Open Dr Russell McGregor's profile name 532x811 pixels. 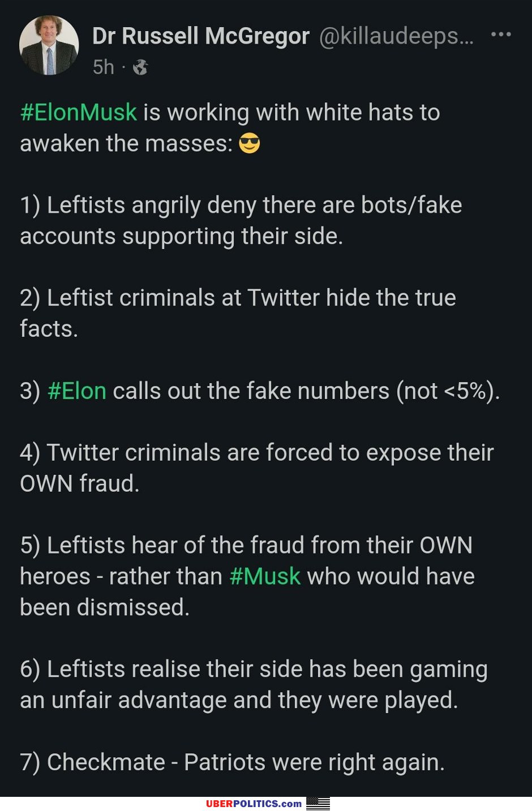pos(201,36)
